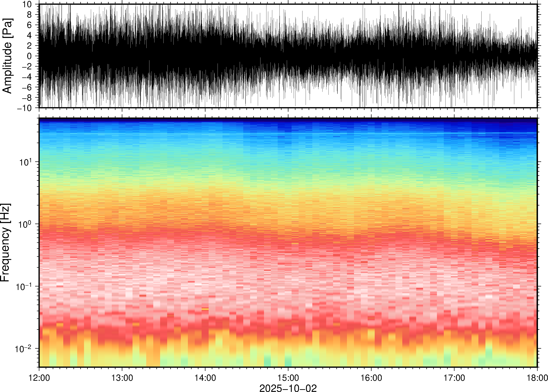Image resolution: width=548 pixels, height=392 pixels.
Task: Select the 2025-10-02 date label
Action: (x=288, y=388)
